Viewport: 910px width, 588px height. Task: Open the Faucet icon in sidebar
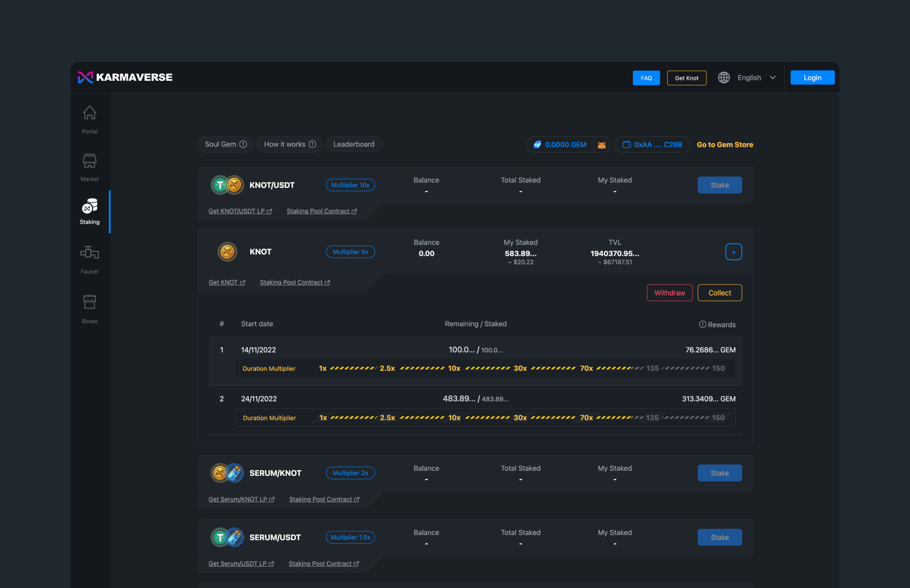pos(89,252)
